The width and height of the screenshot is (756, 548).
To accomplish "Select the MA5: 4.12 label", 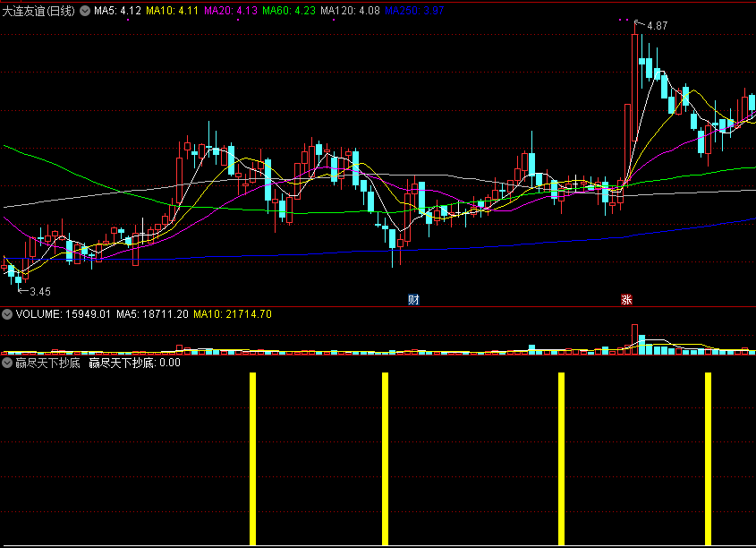I will point(117,11).
